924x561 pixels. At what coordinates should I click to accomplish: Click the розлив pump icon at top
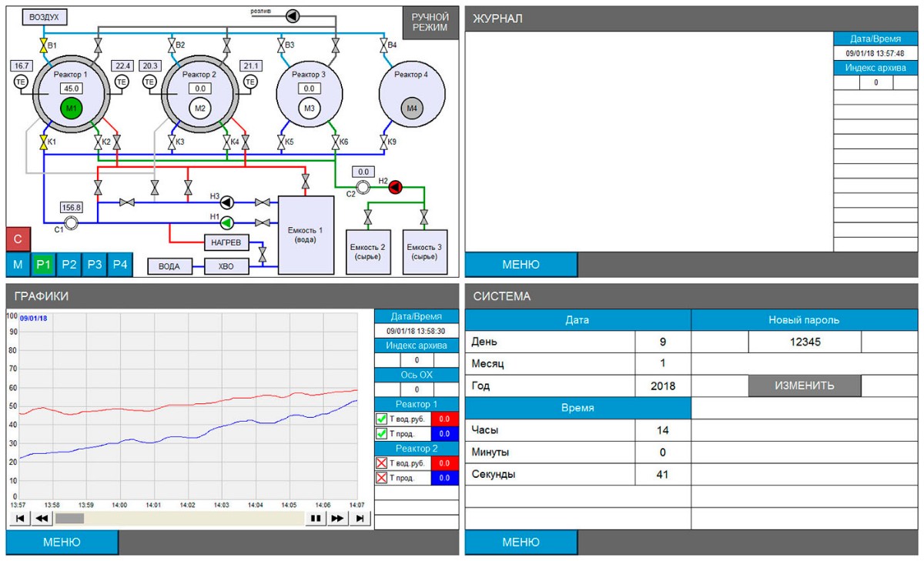(x=293, y=15)
